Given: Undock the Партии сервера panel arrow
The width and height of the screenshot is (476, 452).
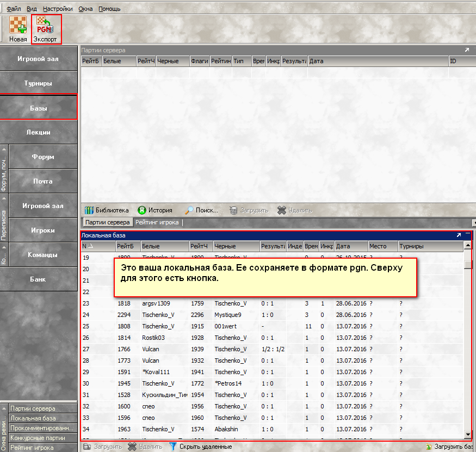Looking at the screenshot, I should tap(466, 50).
